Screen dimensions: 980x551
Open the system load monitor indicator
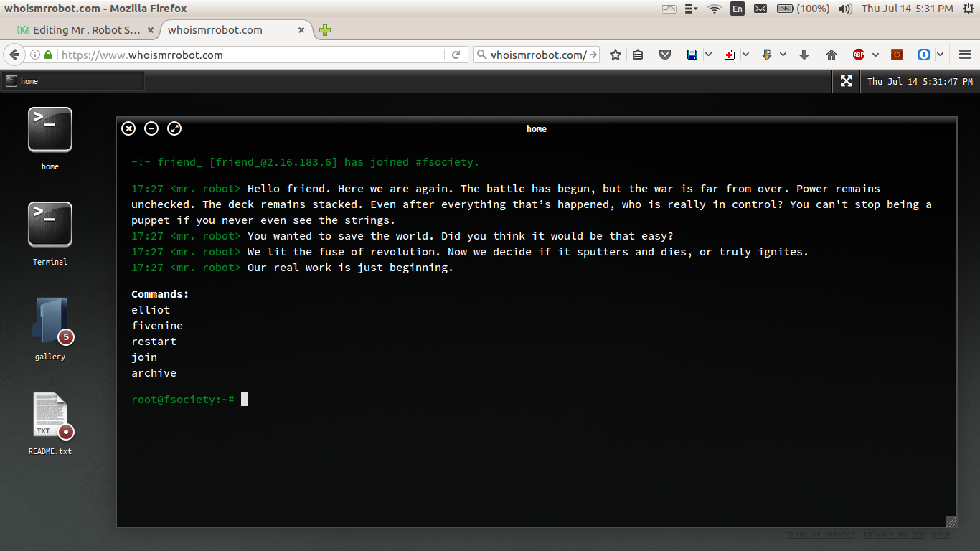point(669,9)
